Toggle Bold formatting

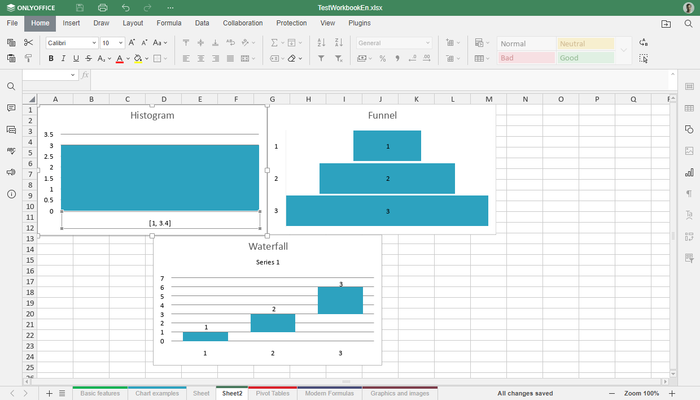pos(52,59)
